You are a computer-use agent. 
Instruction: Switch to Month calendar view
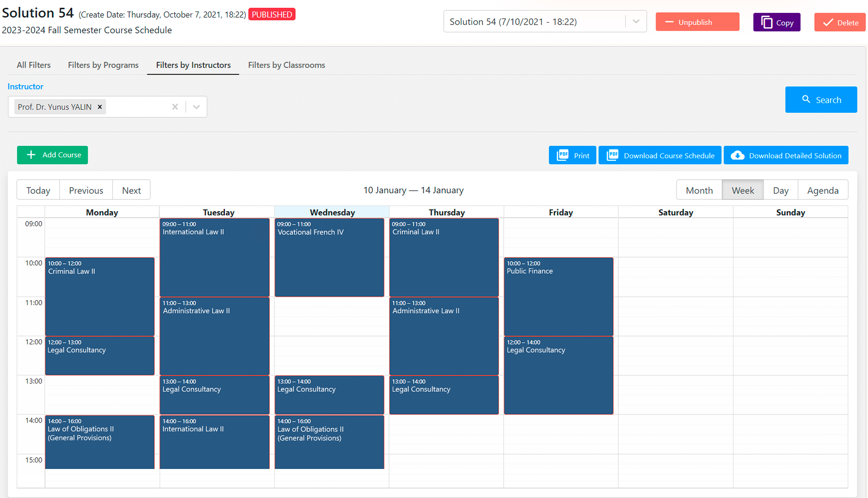(x=699, y=190)
